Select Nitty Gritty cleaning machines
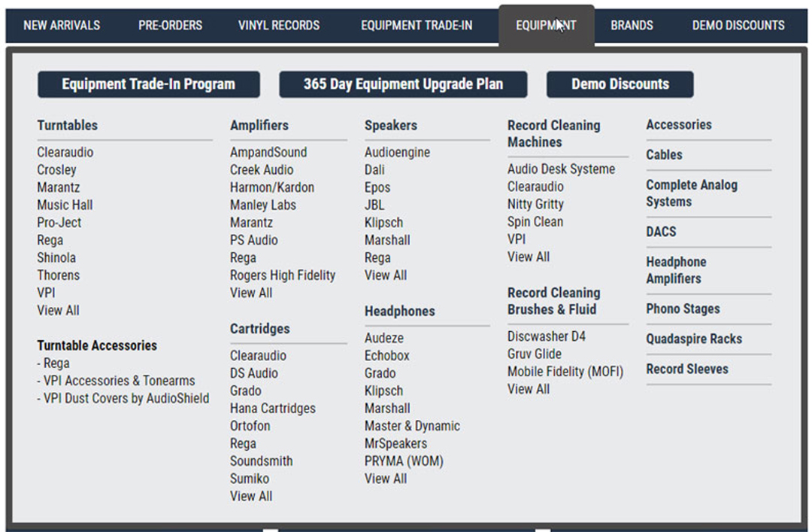Screen dimensions: 812x532 coord(535,204)
